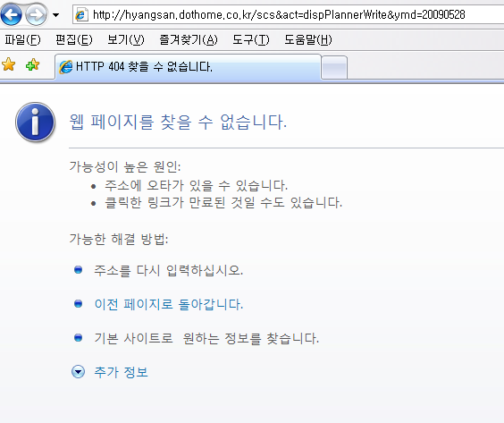Click the browser Forward arrow button
This screenshot has width=504, height=423.
point(36,14)
